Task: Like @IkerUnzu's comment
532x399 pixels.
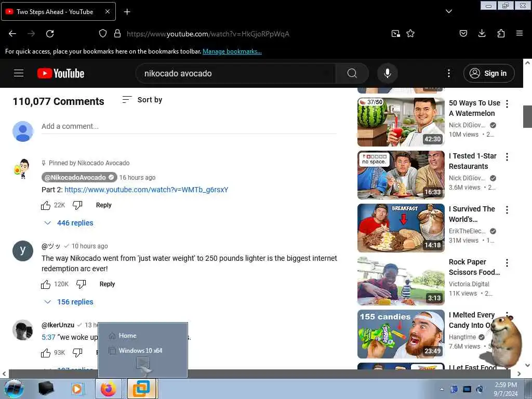Action: [x=46, y=353]
